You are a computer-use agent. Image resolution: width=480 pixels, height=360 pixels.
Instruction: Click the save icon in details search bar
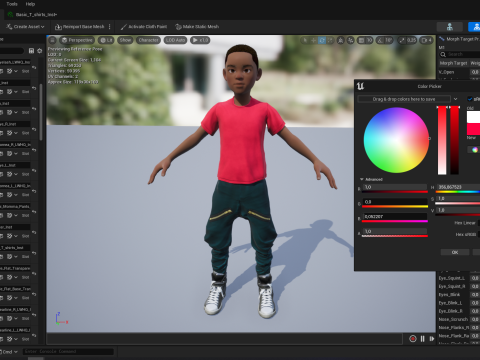[31, 51]
